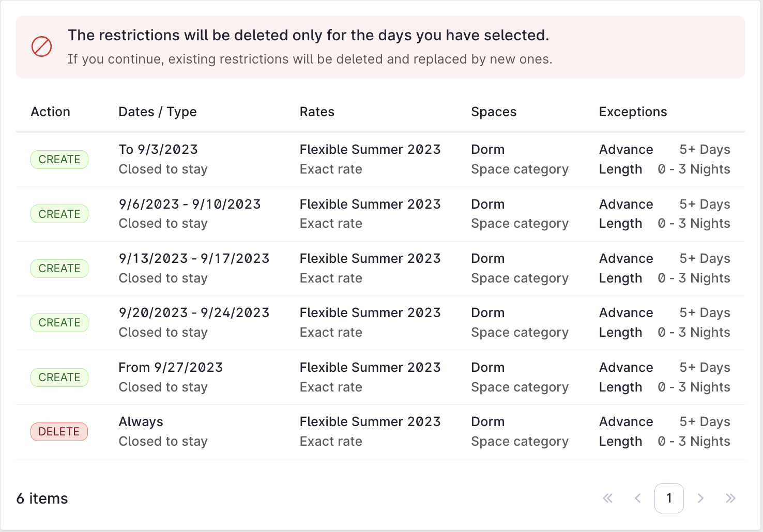Click the CREATE badge for 9/6/2023 - 9/10/2023
The height and width of the screenshot is (532, 763).
point(59,214)
